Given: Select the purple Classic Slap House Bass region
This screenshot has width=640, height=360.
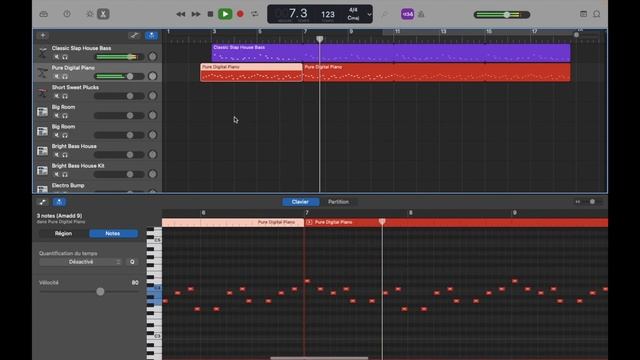Looking at the screenshot, I should coord(391,53).
